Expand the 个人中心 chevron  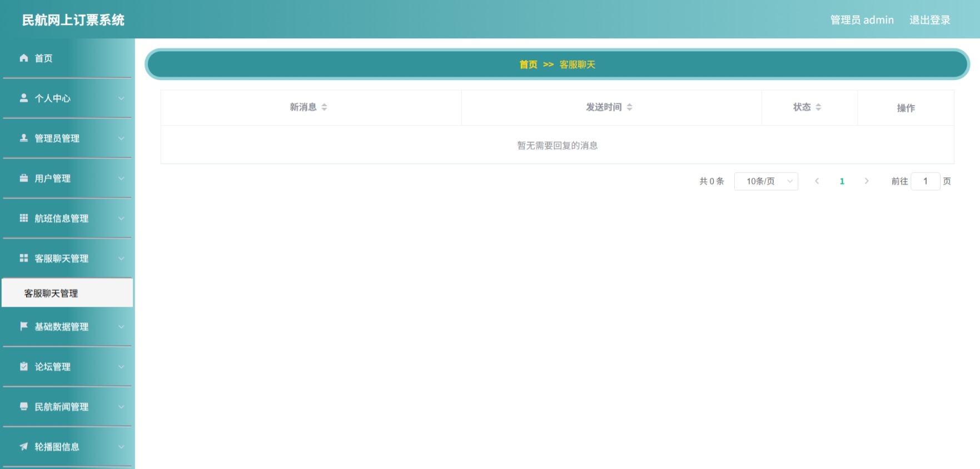[121, 98]
